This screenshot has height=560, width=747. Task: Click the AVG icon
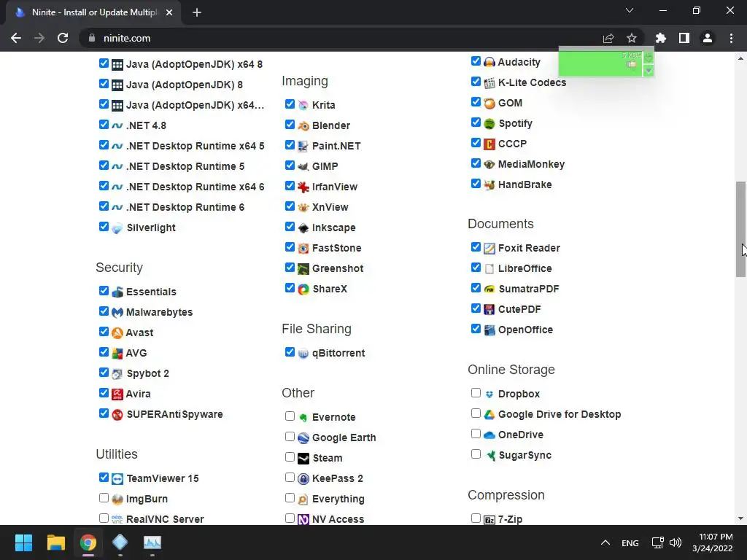pyautogui.click(x=117, y=354)
